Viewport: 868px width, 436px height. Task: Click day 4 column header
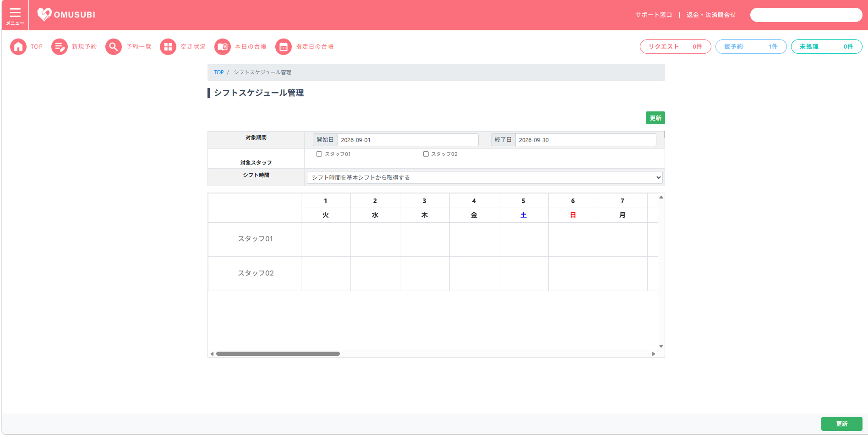click(474, 201)
